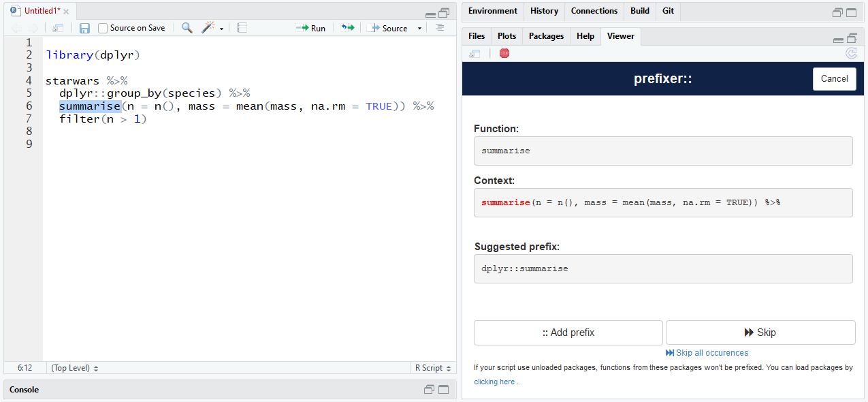868x402 pixels.
Task: Open the History tab
Action: point(544,11)
